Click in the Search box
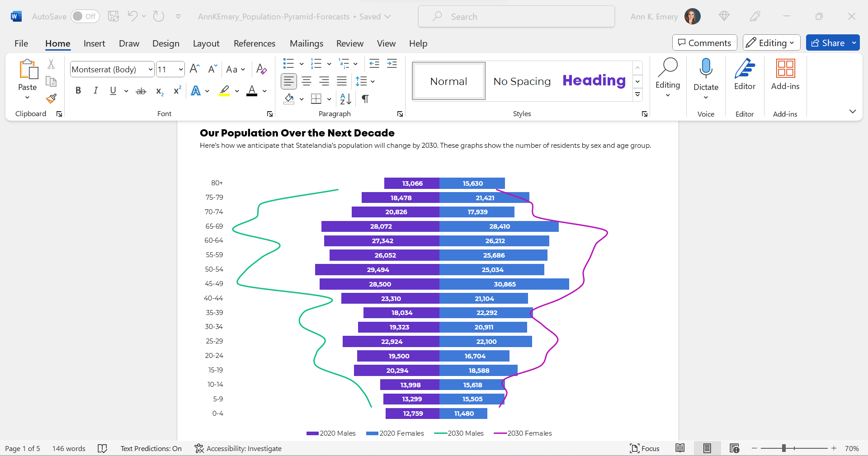The image size is (868, 456). pos(516,17)
